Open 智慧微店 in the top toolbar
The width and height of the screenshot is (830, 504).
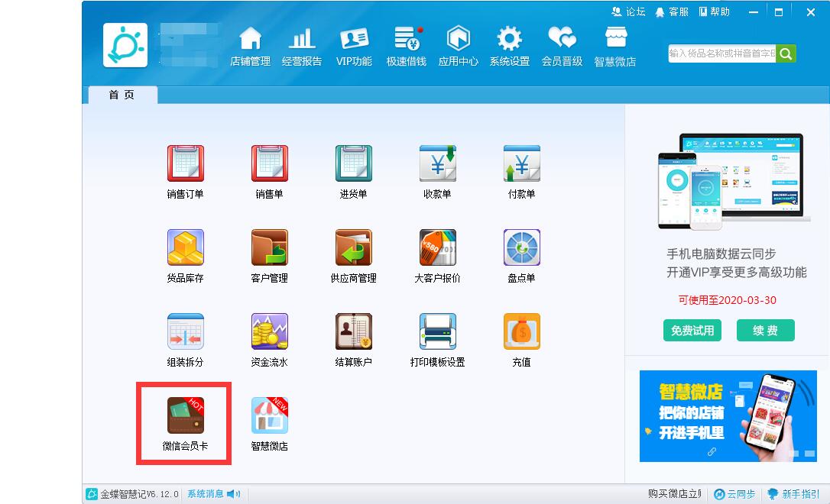[615, 47]
